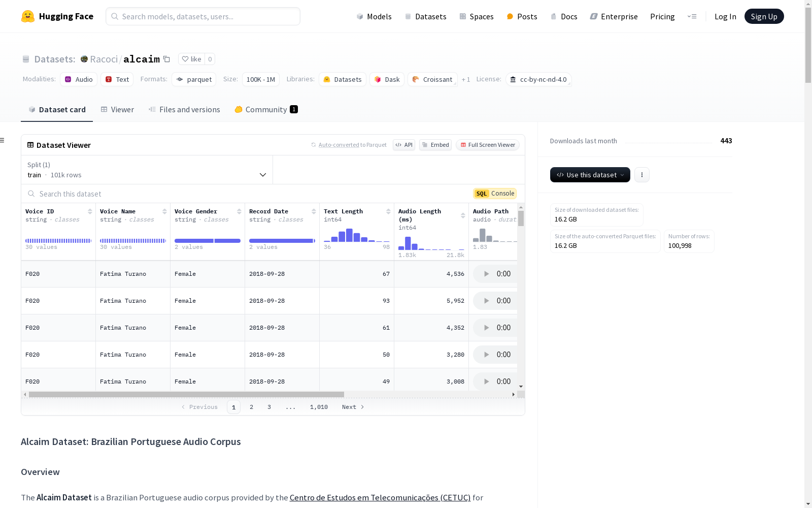Open the API button in Dataset Viewer
This screenshot has width=812, height=508.
(x=404, y=145)
